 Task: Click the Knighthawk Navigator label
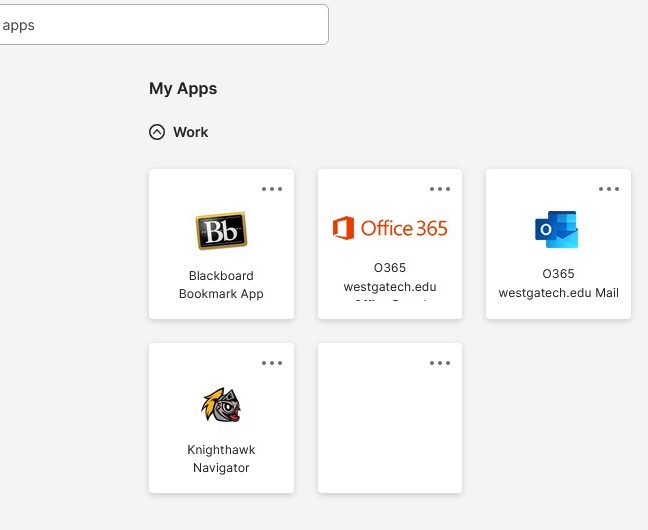221,458
